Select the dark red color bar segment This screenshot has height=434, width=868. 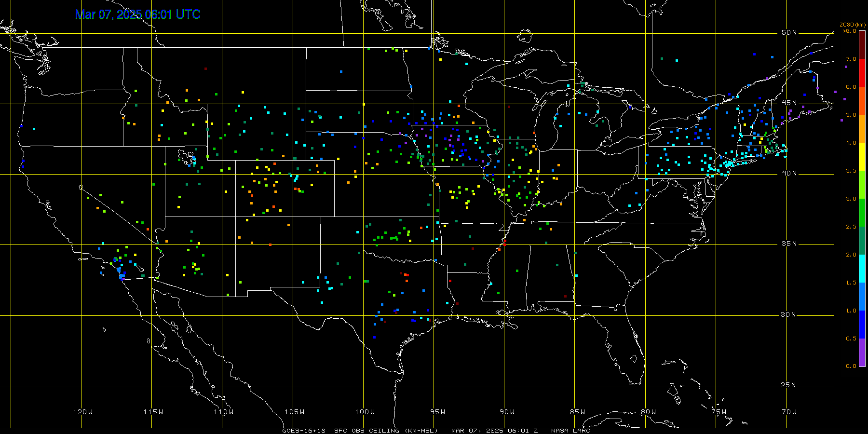(862, 45)
